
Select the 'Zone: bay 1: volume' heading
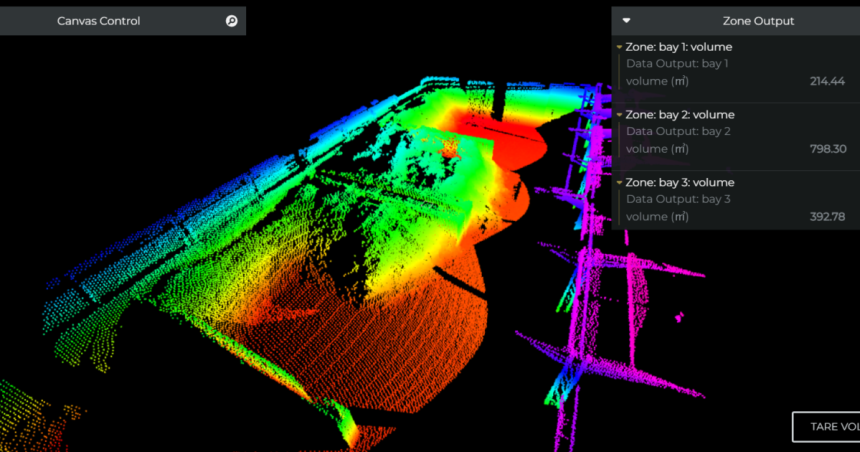pyautogui.click(x=679, y=47)
